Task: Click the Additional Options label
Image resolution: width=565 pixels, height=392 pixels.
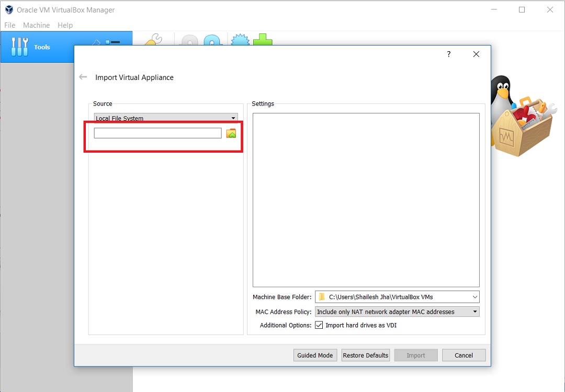Action: [286, 325]
